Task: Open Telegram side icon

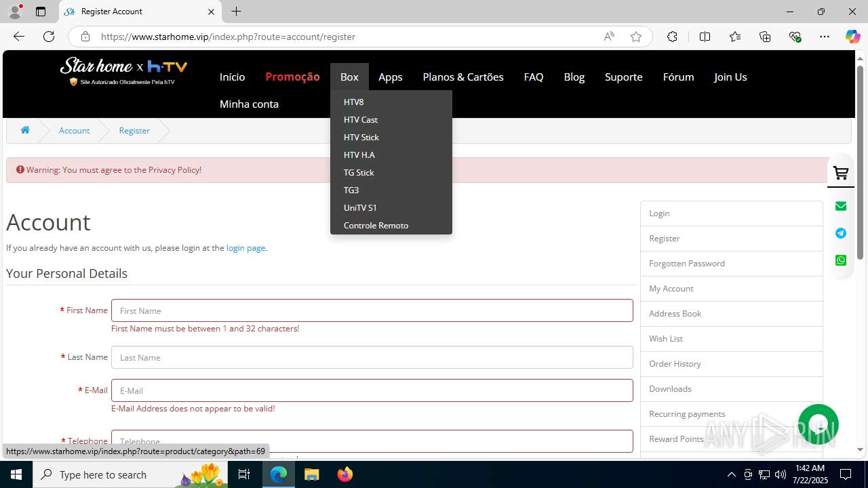Action: (x=841, y=233)
